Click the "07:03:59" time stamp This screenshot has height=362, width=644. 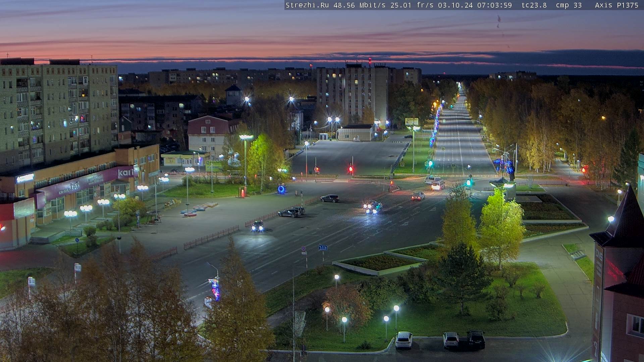(495, 5)
